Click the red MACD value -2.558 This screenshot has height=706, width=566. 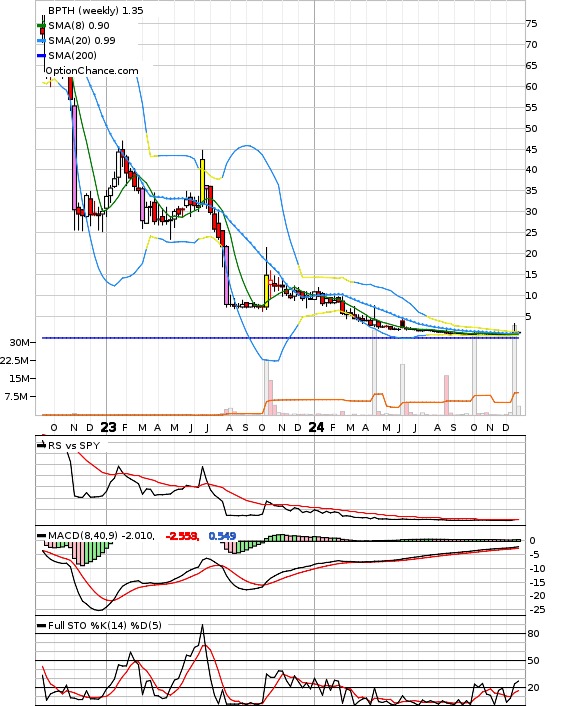click(182, 536)
